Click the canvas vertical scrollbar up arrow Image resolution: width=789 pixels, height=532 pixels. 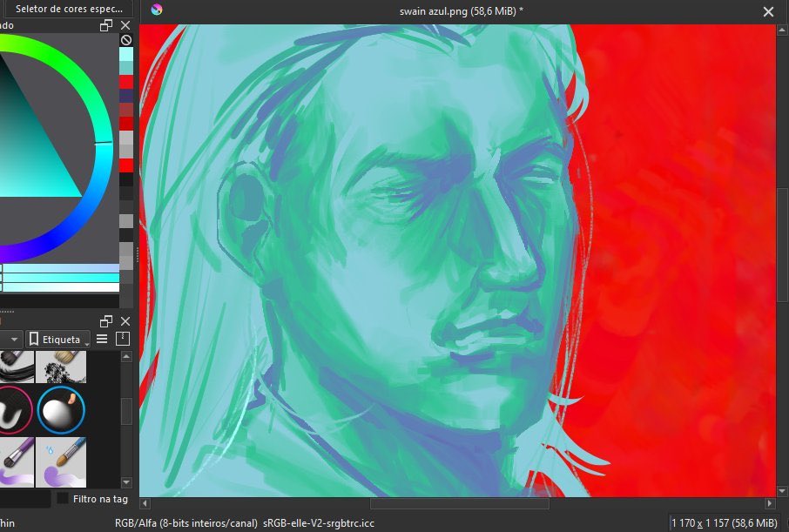[782, 30]
